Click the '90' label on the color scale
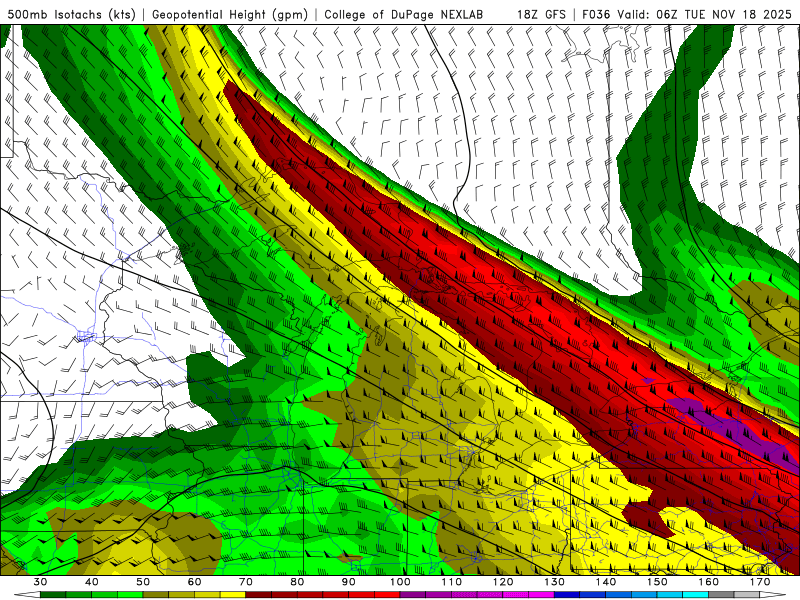 pos(348,582)
